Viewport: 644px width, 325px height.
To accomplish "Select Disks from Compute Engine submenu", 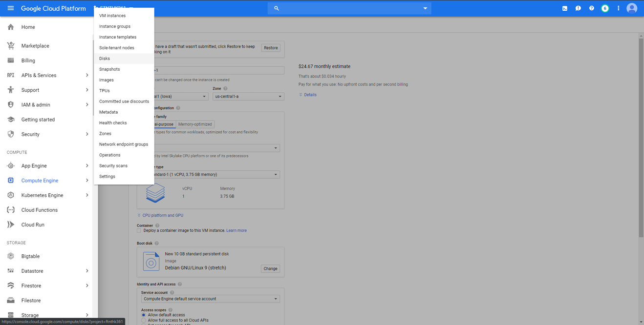I will [105, 59].
